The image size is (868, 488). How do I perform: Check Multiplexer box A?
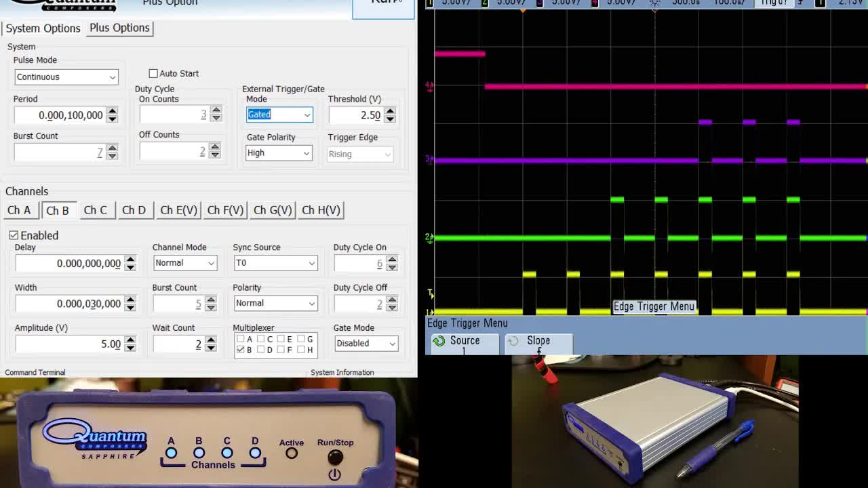click(x=240, y=340)
